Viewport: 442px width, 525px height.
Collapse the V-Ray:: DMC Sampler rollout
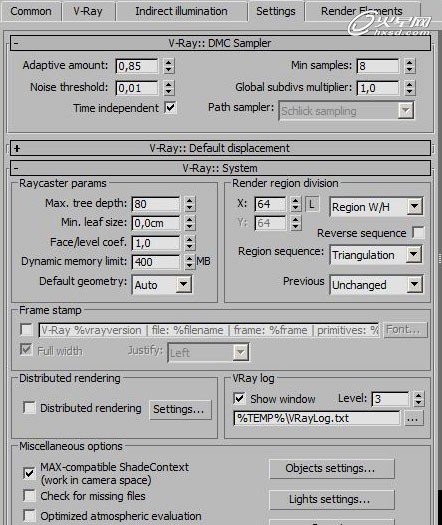point(220,43)
